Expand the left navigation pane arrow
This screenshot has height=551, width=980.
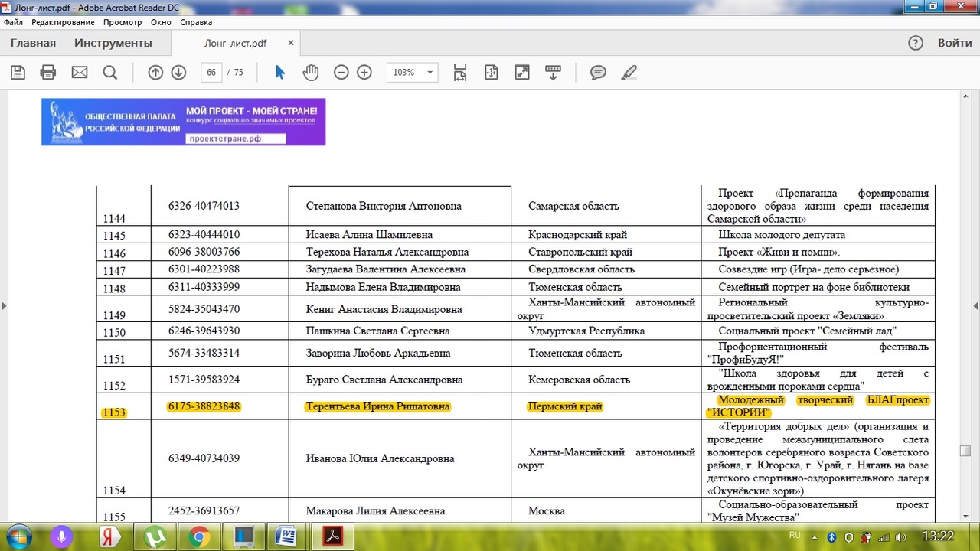(4, 306)
